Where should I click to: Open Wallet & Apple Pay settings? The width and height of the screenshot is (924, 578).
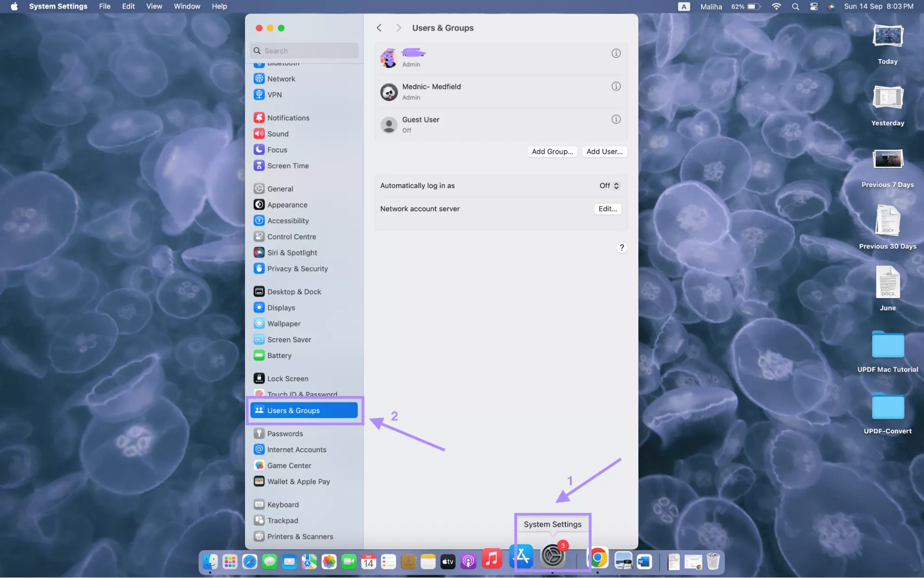298,481
